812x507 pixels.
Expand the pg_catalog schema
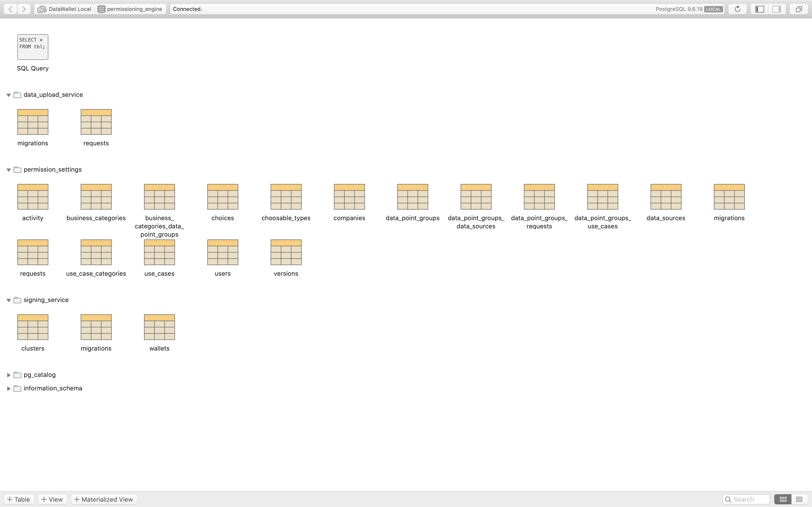pos(9,375)
